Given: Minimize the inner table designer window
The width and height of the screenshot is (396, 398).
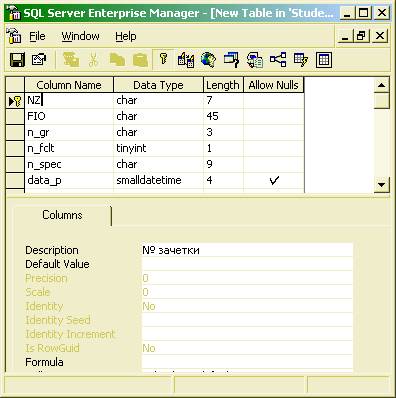Looking at the screenshot, I should pyautogui.click(x=345, y=36).
